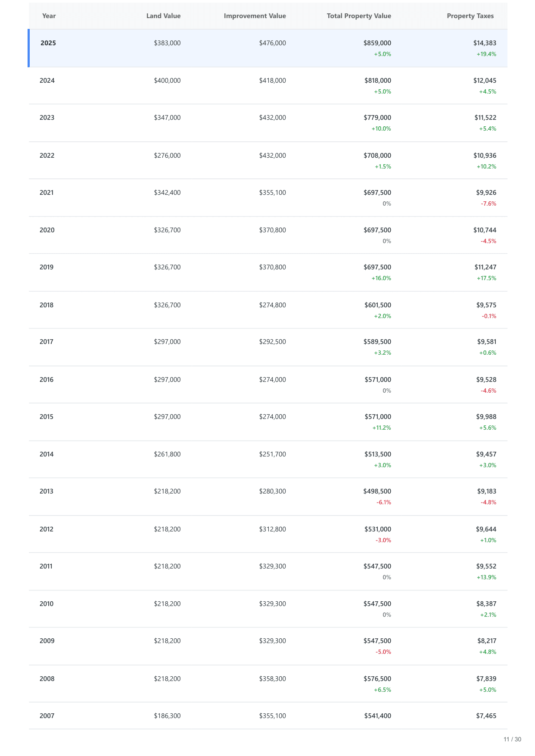This screenshot has width=535, height=756.
Task: Select the Total Property Value header
Action: click(x=359, y=16)
